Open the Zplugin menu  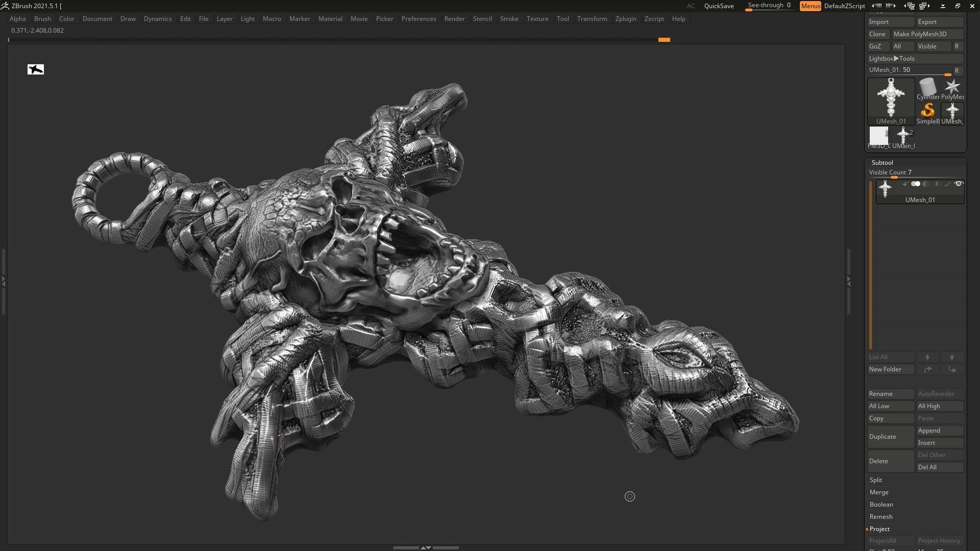tap(625, 19)
